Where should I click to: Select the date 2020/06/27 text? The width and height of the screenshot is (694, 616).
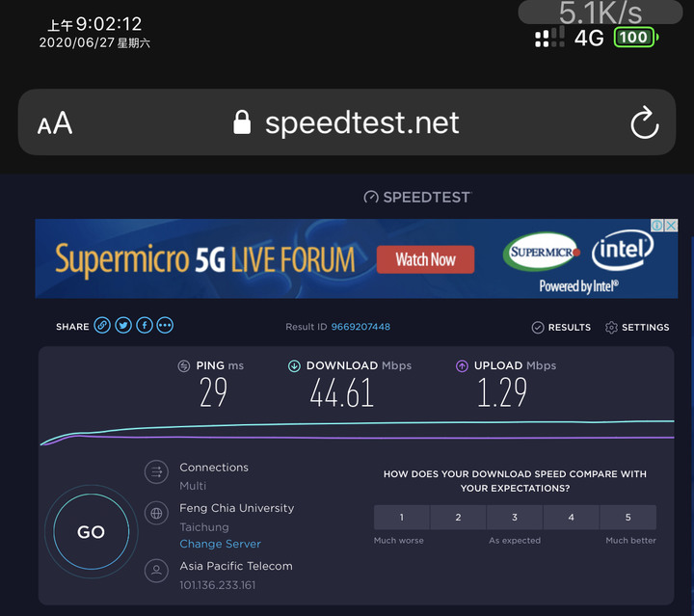point(76,42)
